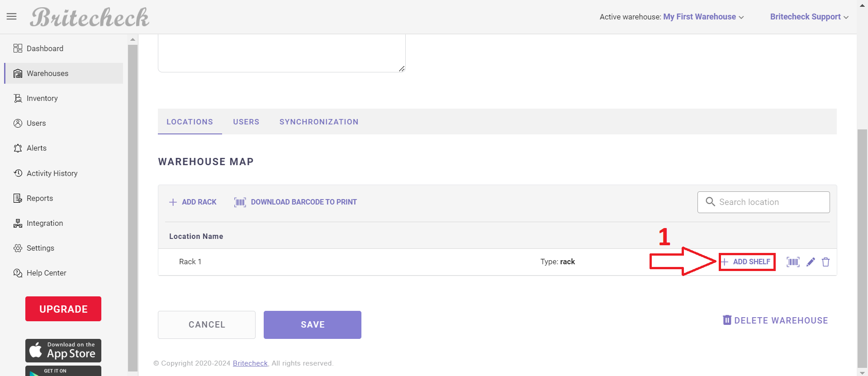868x376 pixels.
Task: Click the Integration network icon
Action: 18,223
